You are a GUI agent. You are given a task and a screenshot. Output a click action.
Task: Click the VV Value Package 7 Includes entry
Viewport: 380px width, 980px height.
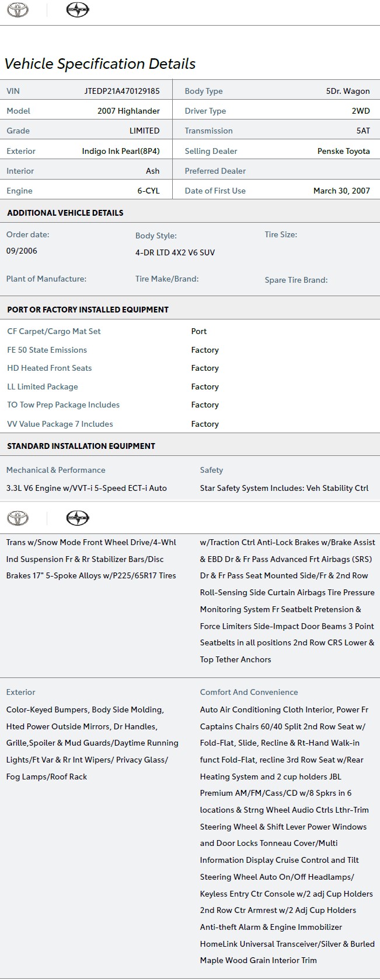tap(60, 424)
